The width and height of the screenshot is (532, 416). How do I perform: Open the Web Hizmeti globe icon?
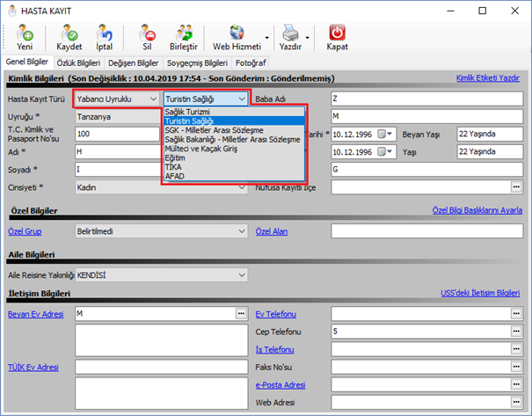pos(237,33)
